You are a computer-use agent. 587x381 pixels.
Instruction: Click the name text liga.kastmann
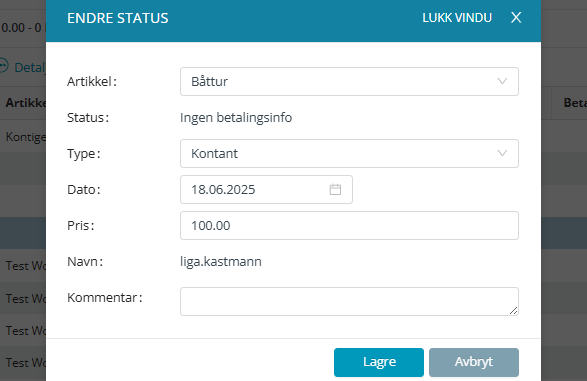point(221,261)
